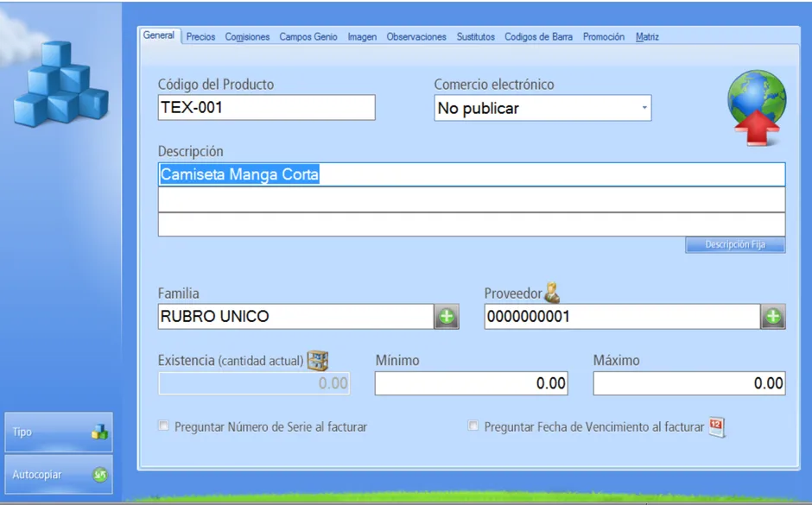Open the Observaciones tab
Image resolution: width=812 pixels, height=505 pixels.
tap(416, 37)
